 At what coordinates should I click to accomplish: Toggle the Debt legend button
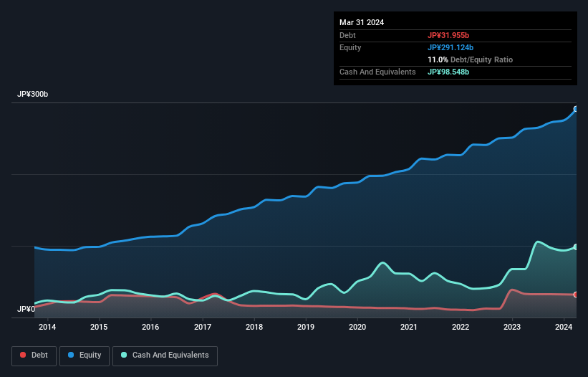point(34,355)
